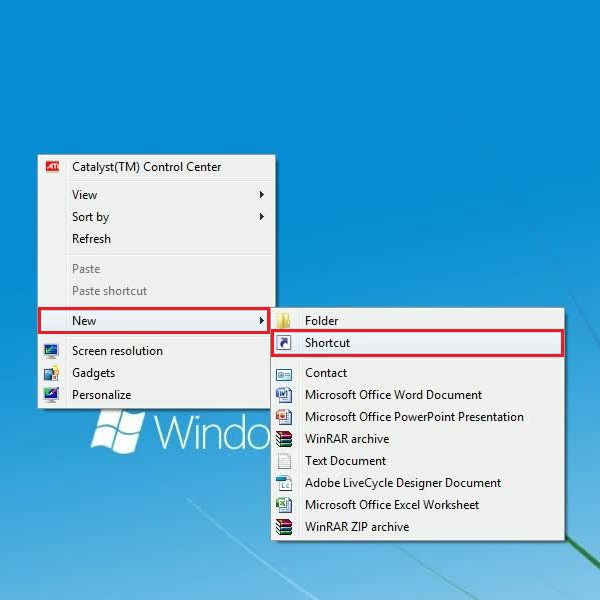Screen dimensions: 600x600
Task: Click the PowerPoint Presentation icon
Action: (x=284, y=417)
